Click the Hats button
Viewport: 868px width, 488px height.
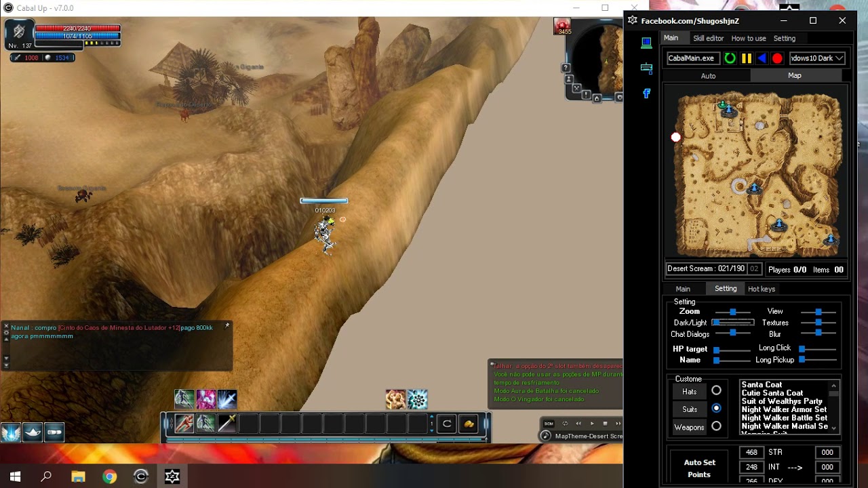689,392
